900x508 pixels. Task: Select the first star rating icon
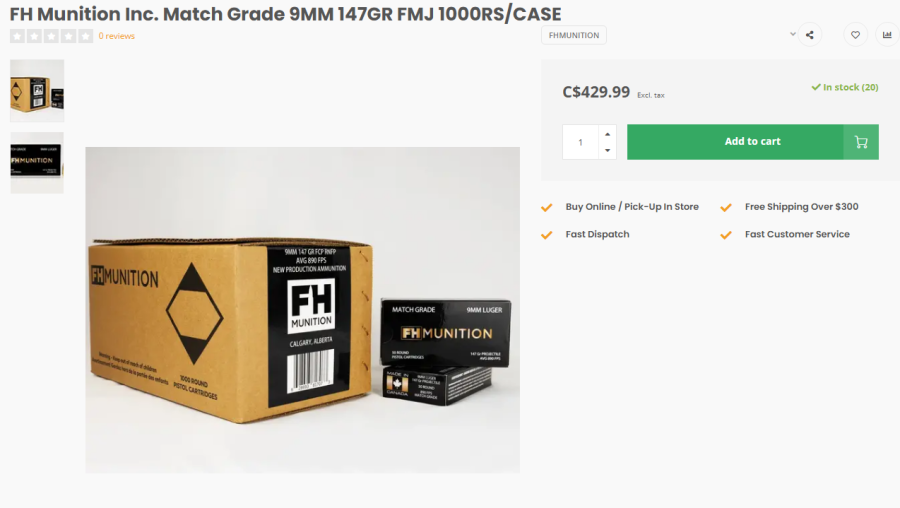click(x=17, y=36)
